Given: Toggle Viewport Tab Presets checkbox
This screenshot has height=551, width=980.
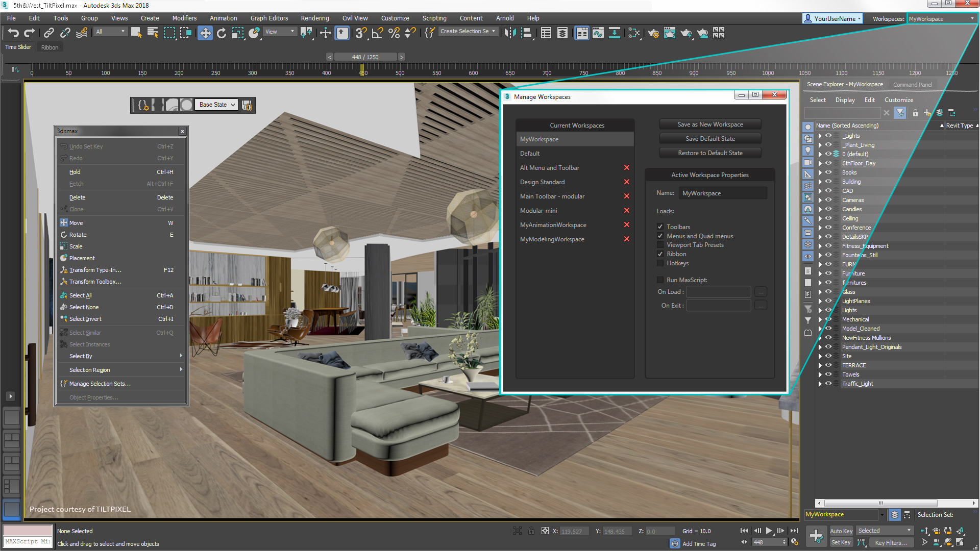Looking at the screenshot, I should [x=661, y=245].
